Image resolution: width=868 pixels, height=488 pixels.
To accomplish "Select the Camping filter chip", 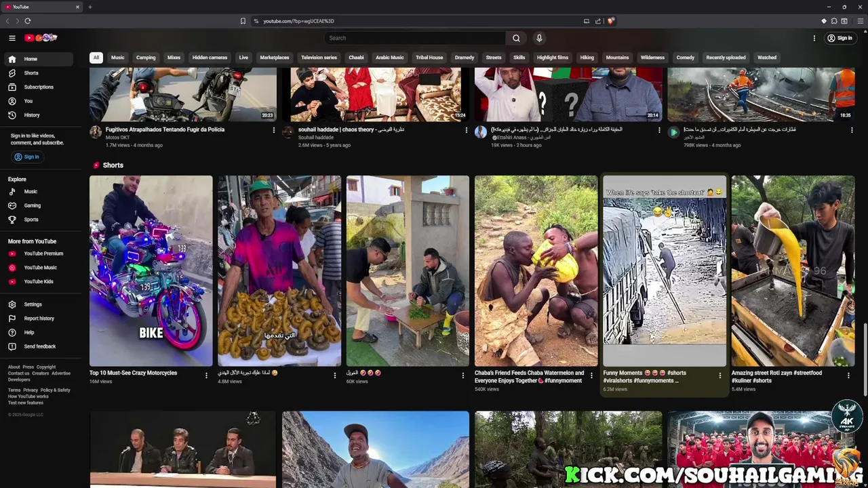I will tap(146, 58).
